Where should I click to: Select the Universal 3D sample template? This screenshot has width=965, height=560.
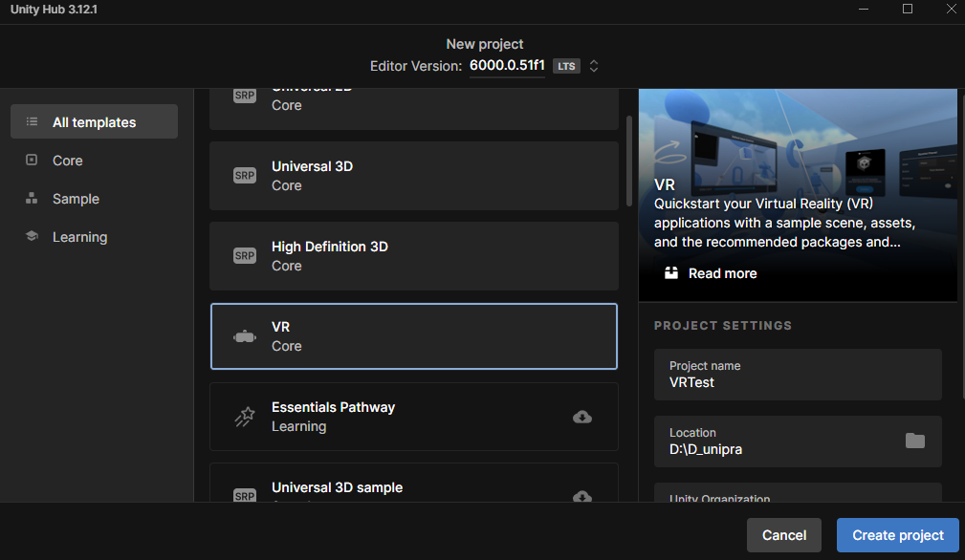(x=414, y=483)
